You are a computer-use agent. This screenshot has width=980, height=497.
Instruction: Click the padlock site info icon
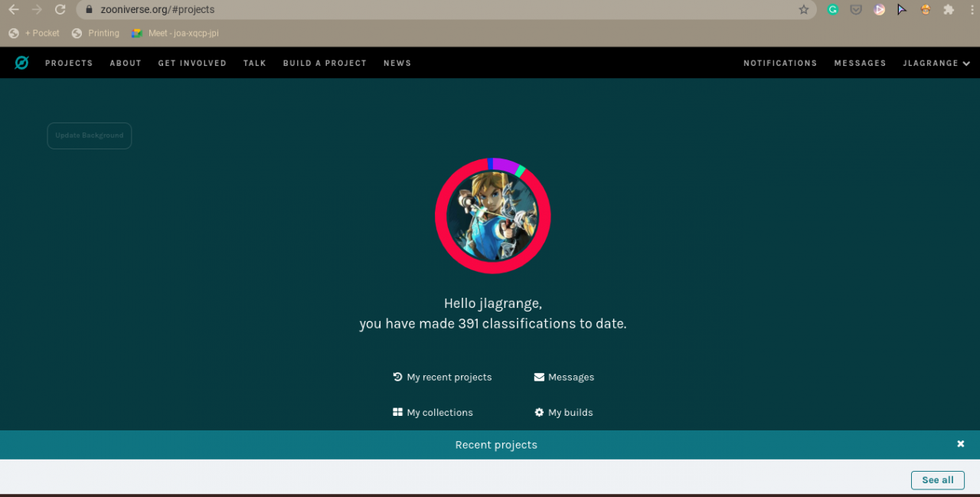[89, 10]
